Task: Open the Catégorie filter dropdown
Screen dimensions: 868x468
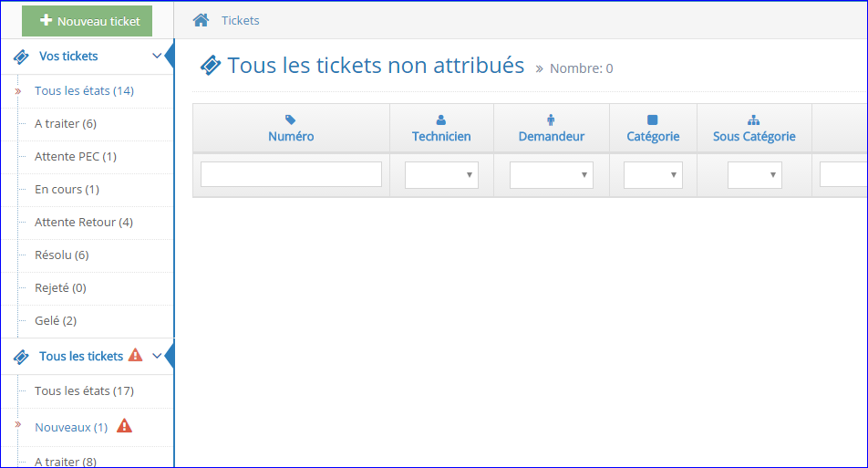Action: [x=653, y=175]
